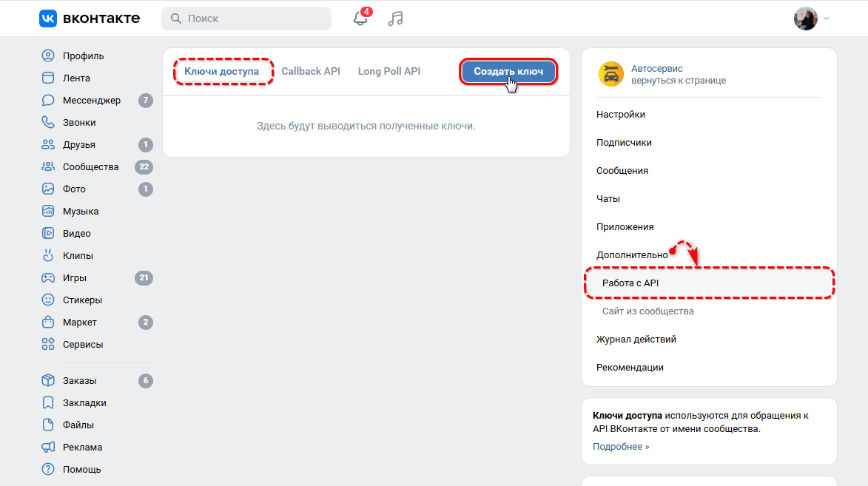868x486 pixels.
Task: Open notifications via the bell icon
Action: tap(360, 18)
